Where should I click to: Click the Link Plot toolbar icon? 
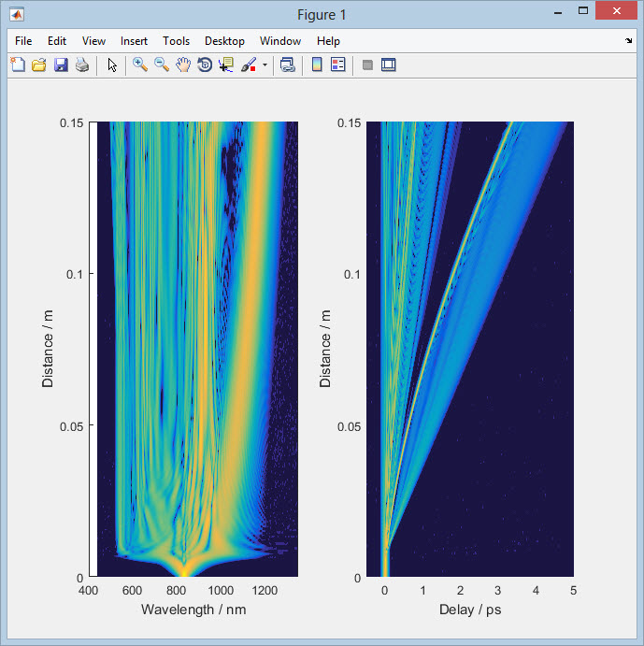(x=288, y=65)
